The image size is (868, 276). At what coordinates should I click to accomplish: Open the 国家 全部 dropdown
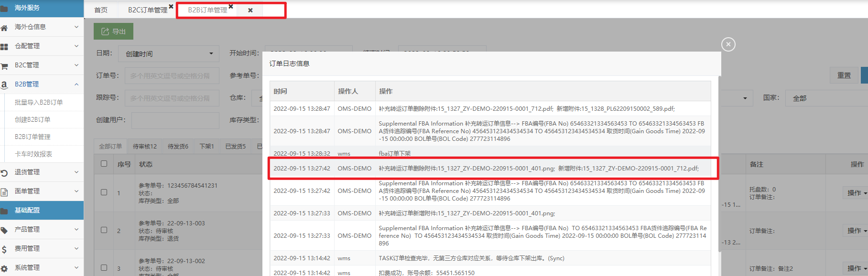tap(827, 98)
